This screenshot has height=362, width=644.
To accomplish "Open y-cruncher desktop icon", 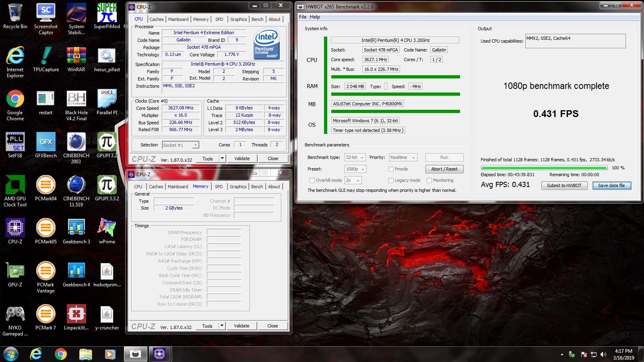I will tap(107, 318).
